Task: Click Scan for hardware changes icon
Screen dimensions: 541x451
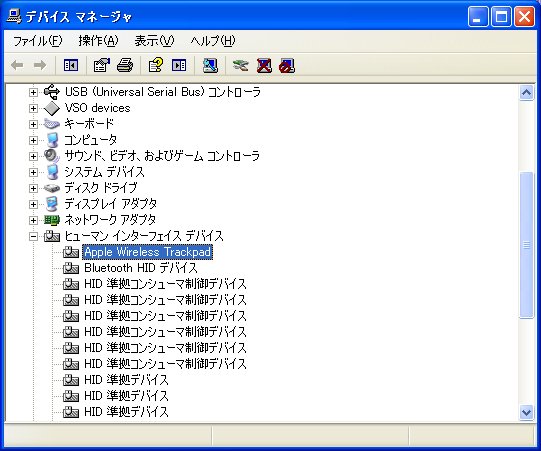Action: (210, 65)
